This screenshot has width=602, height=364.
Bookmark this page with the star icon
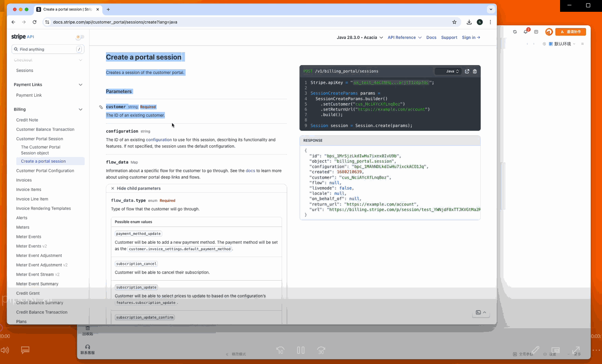click(x=454, y=22)
